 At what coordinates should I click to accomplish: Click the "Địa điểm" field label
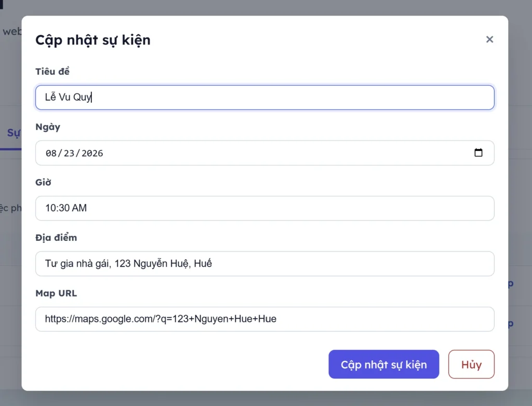pos(56,238)
